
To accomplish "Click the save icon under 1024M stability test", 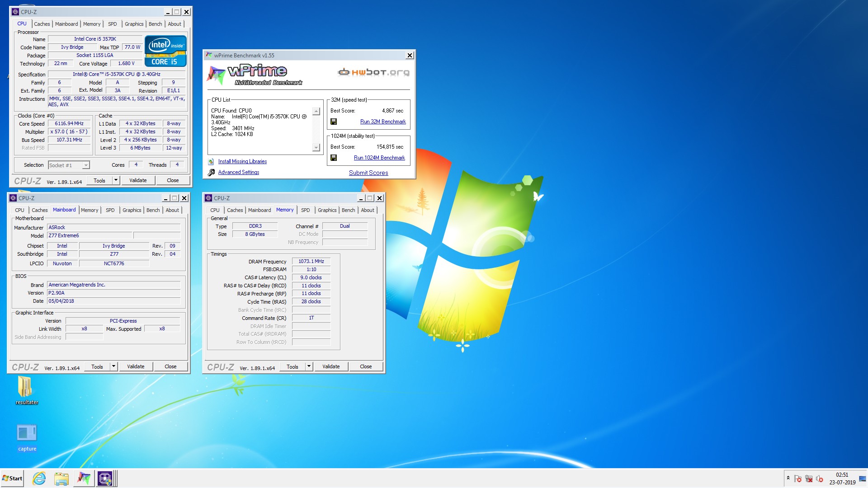I will click(x=334, y=158).
